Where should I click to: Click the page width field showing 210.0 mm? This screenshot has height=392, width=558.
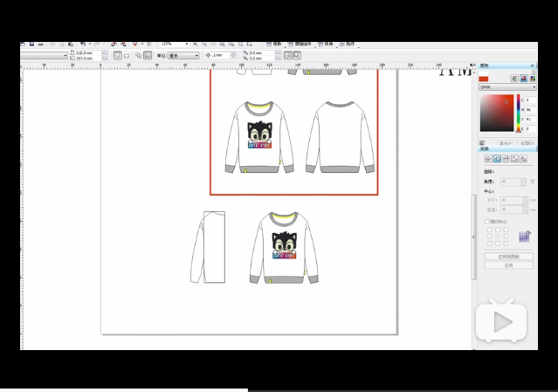(x=88, y=52)
